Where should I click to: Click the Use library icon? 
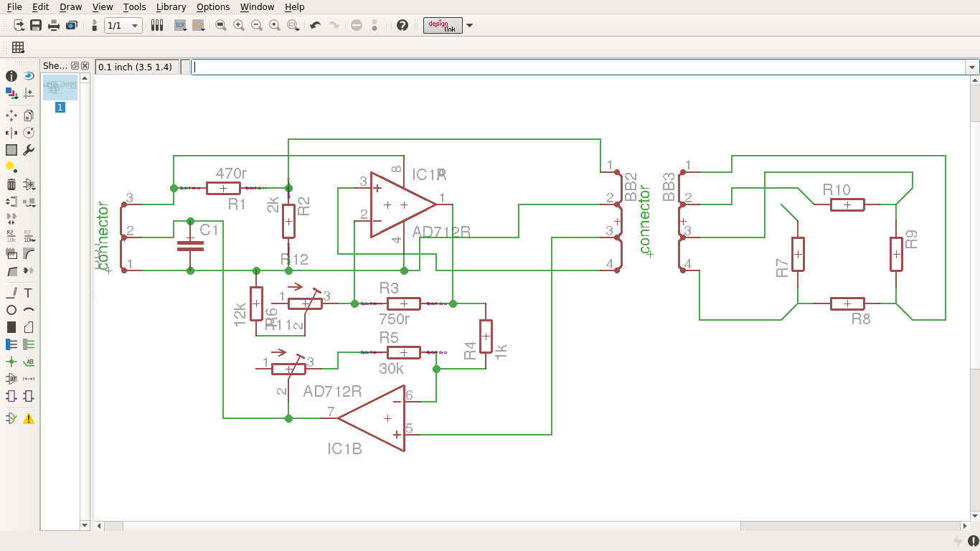157,25
